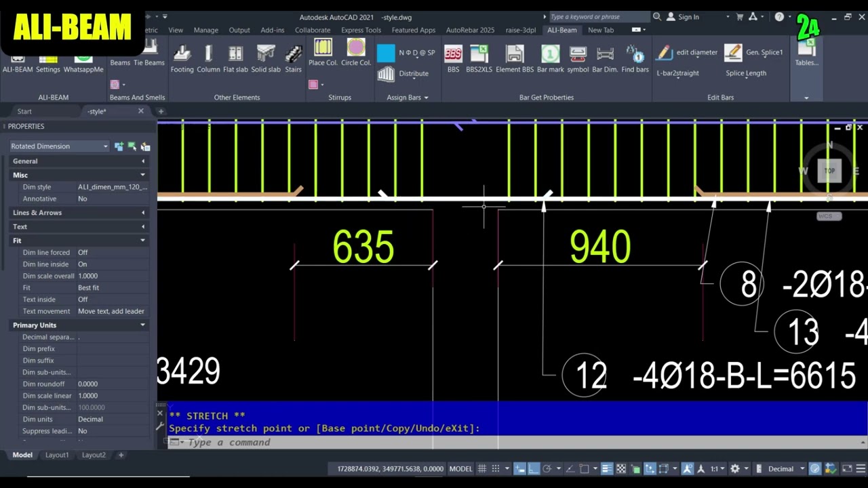868x488 pixels.
Task: Open the Rotated Dimension object type dropdown
Action: [x=59, y=146]
